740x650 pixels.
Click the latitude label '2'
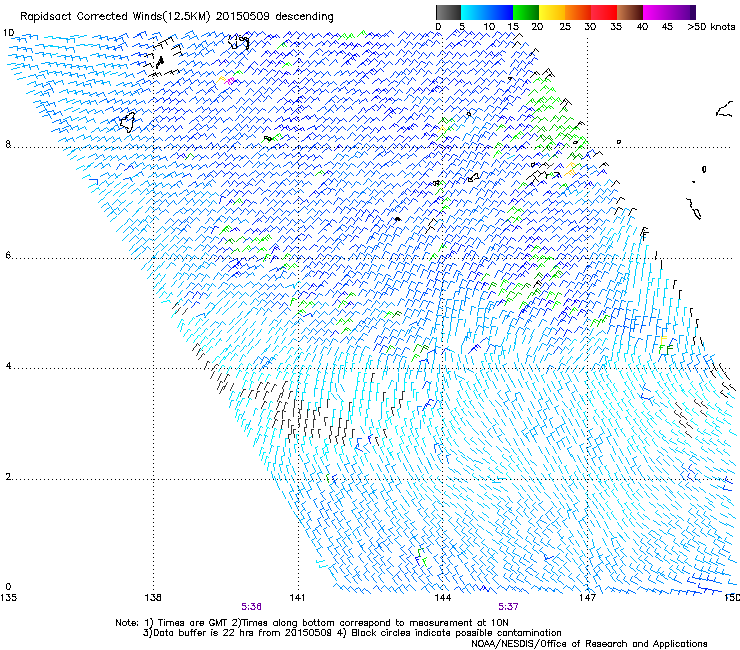tap(8, 477)
